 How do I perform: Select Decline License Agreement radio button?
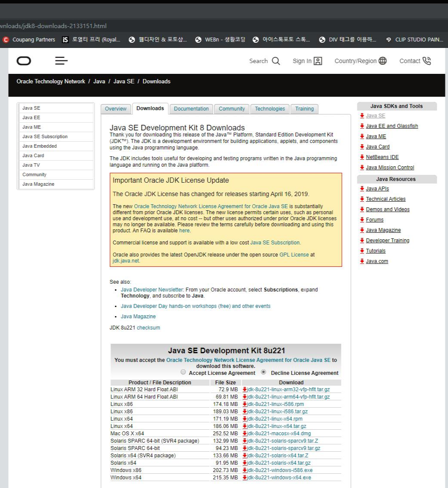pyautogui.click(x=264, y=372)
